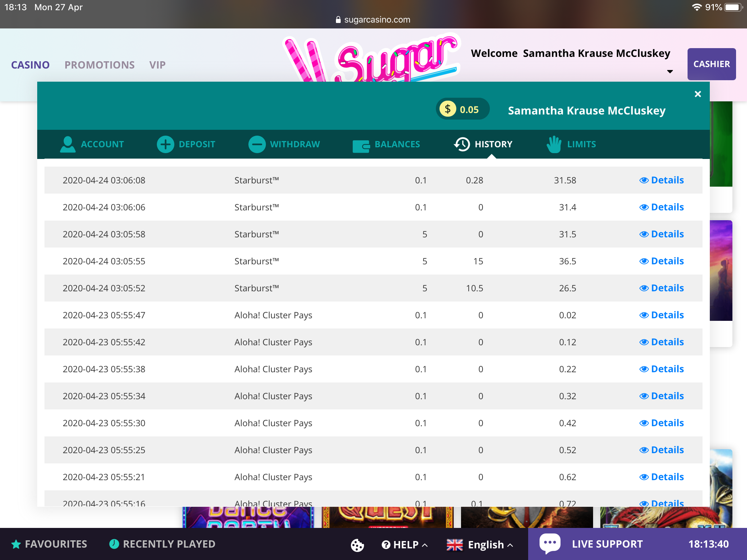Click the Help question mark icon
Image resolution: width=747 pixels, height=560 pixels.
(x=386, y=545)
